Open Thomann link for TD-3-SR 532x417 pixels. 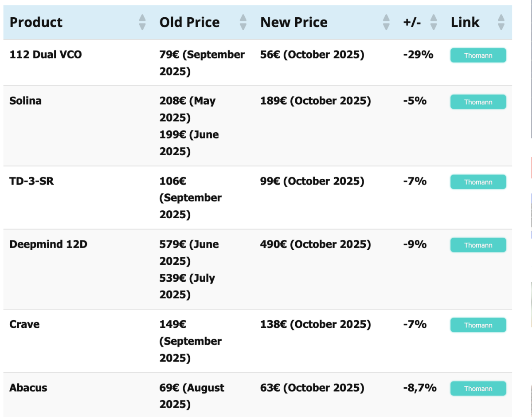coord(478,182)
